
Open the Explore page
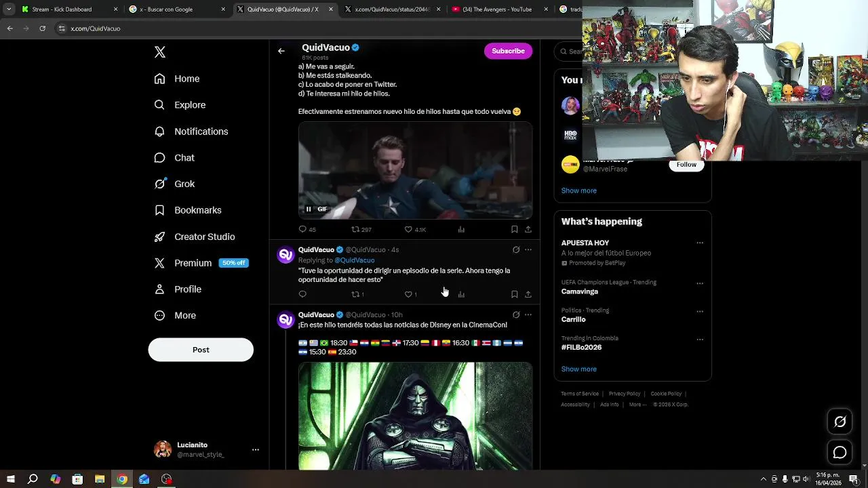coord(180,105)
